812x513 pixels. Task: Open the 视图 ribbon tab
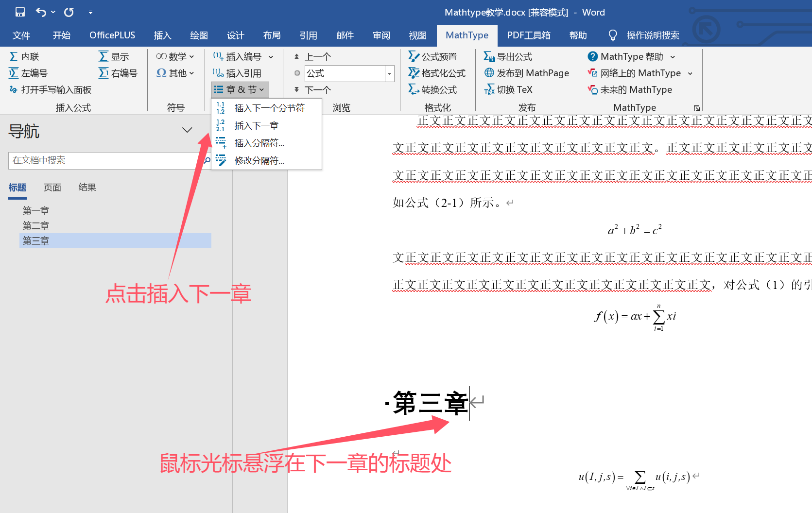[x=418, y=35]
